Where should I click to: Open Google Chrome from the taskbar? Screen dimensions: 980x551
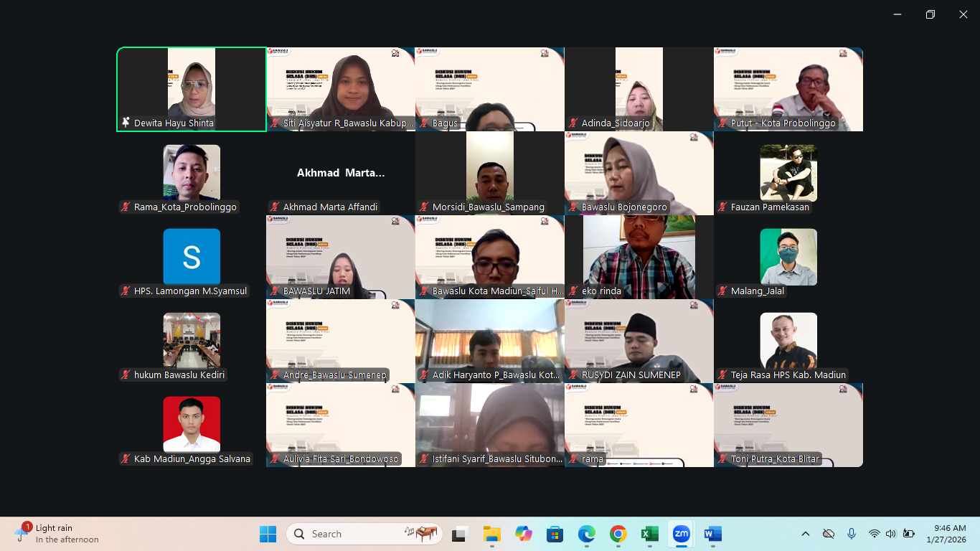tap(618, 534)
